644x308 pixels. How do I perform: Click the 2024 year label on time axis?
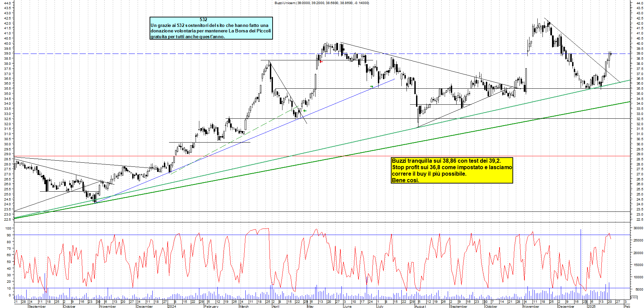tap(172, 306)
